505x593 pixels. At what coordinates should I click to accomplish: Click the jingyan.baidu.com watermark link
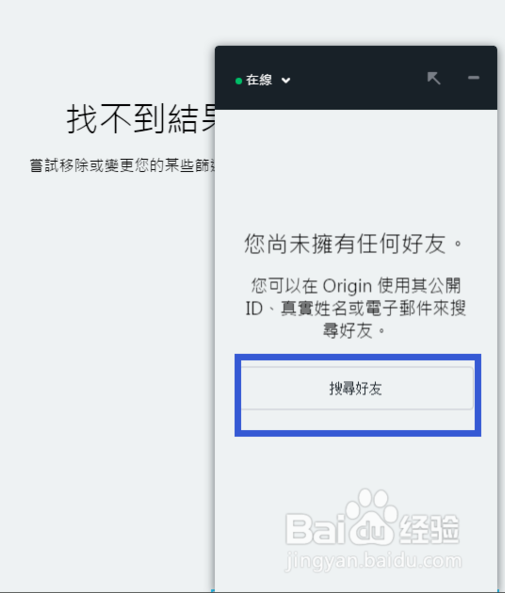[x=373, y=561]
